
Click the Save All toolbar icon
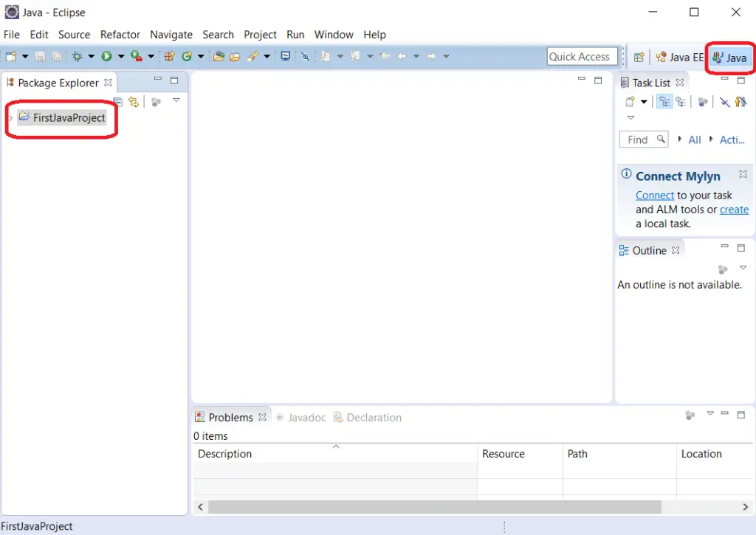[56, 56]
